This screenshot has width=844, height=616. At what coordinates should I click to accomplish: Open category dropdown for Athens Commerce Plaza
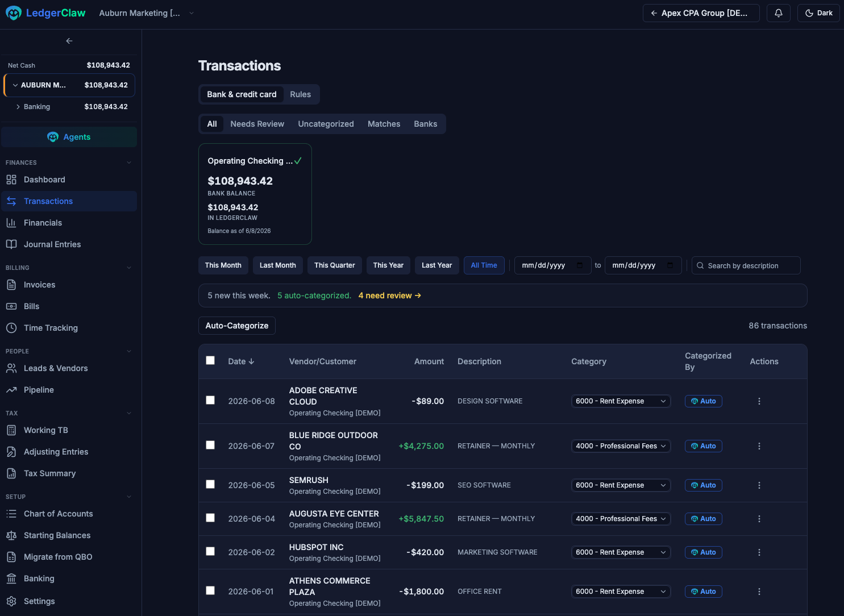coord(621,592)
